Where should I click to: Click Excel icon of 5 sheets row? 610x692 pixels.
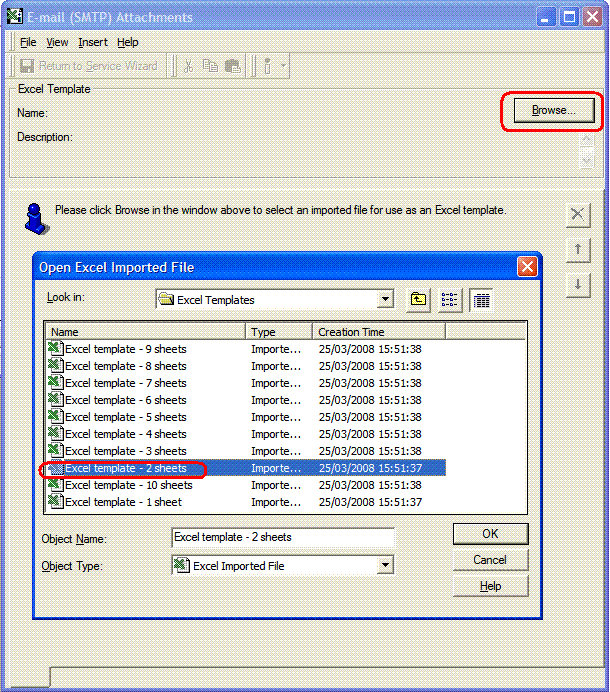(x=55, y=417)
